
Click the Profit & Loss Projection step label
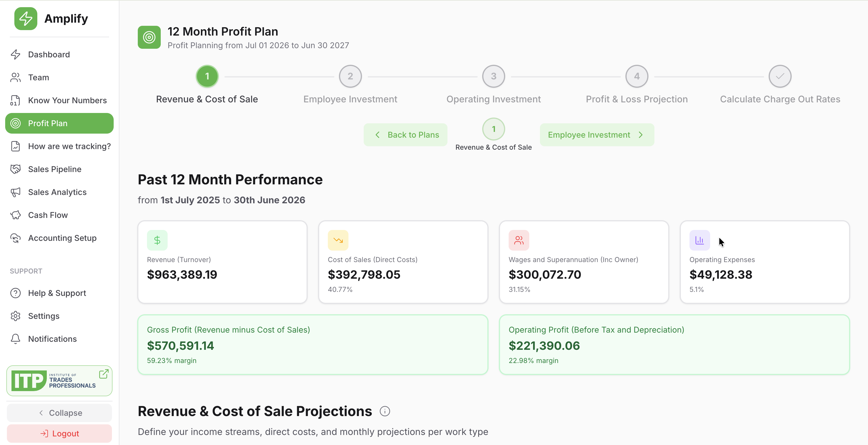[637, 99]
